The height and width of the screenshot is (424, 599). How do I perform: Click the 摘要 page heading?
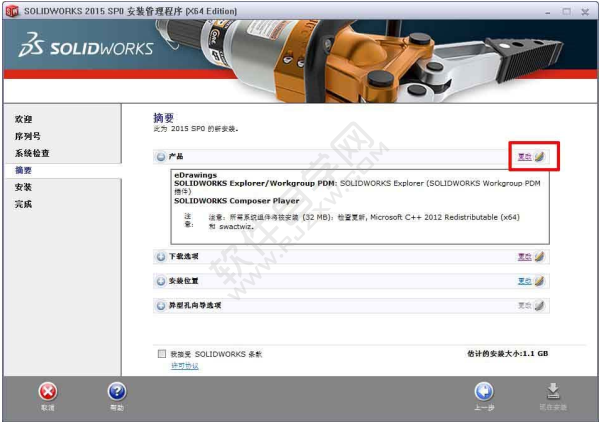point(164,118)
